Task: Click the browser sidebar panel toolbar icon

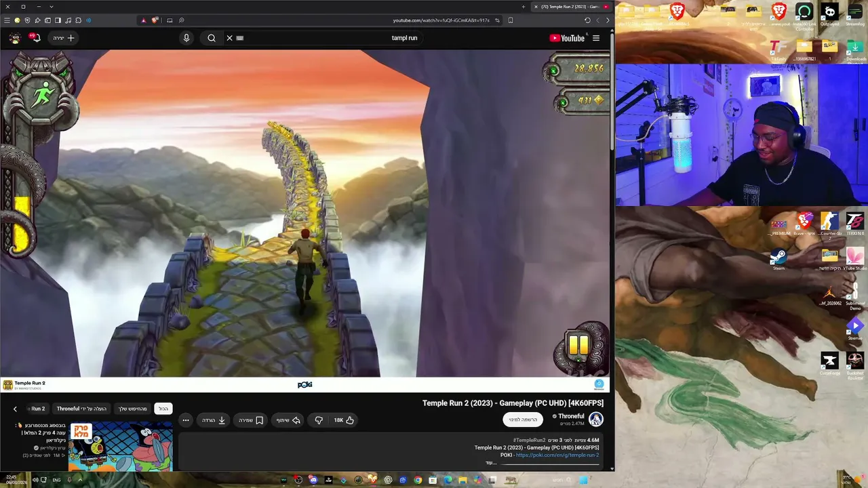Action: (x=58, y=20)
